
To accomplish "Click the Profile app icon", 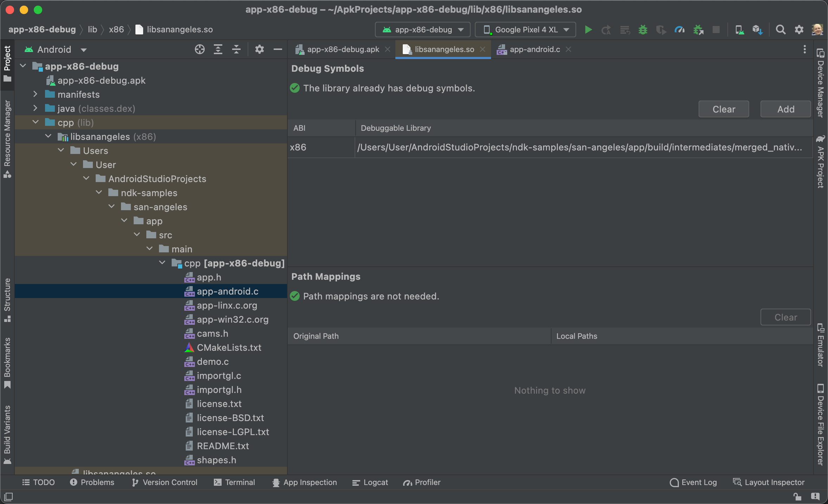I will [681, 29].
